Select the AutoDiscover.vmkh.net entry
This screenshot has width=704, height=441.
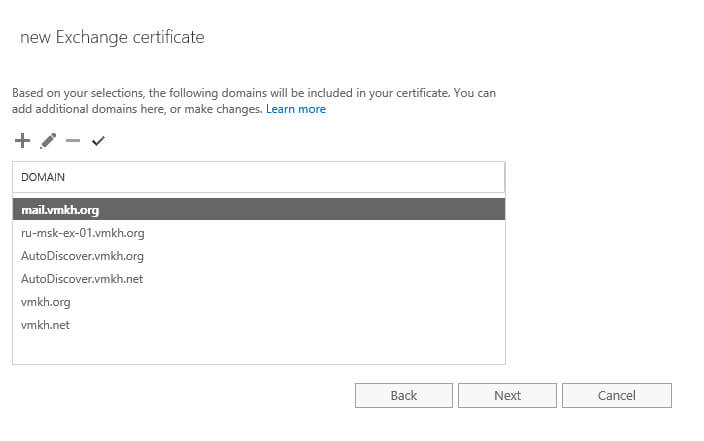pos(259,279)
